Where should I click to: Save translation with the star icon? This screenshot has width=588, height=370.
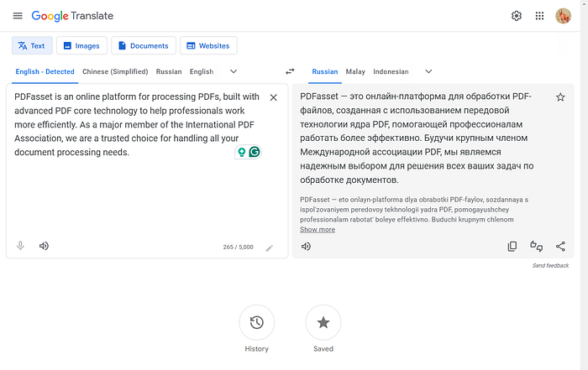pos(560,97)
